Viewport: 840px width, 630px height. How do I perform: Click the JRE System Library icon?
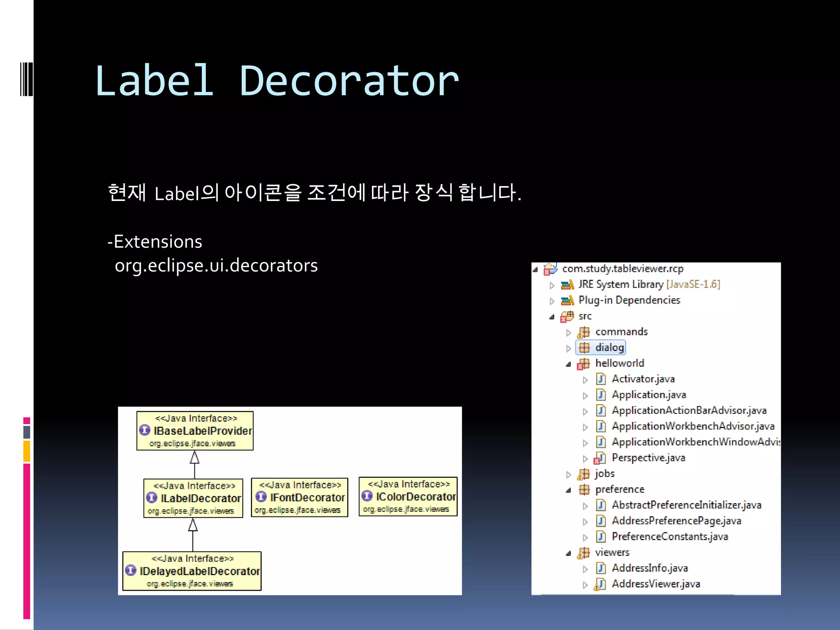(x=567, y=285)
